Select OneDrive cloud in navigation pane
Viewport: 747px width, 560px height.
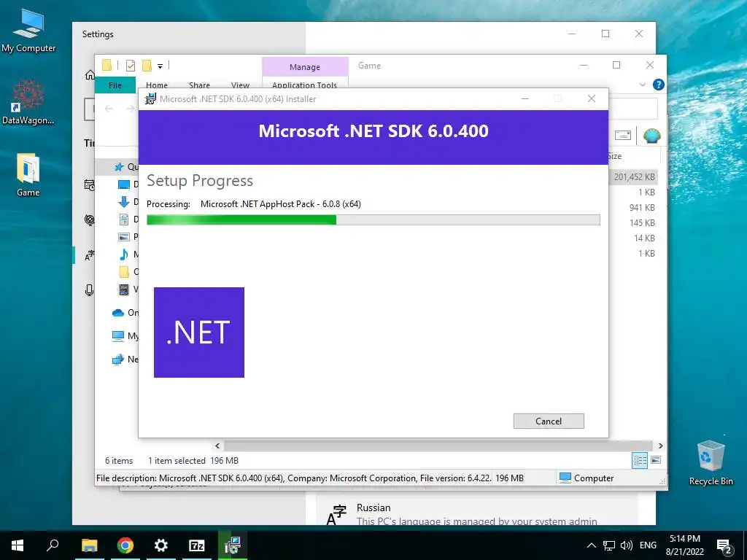pos(117,313)
